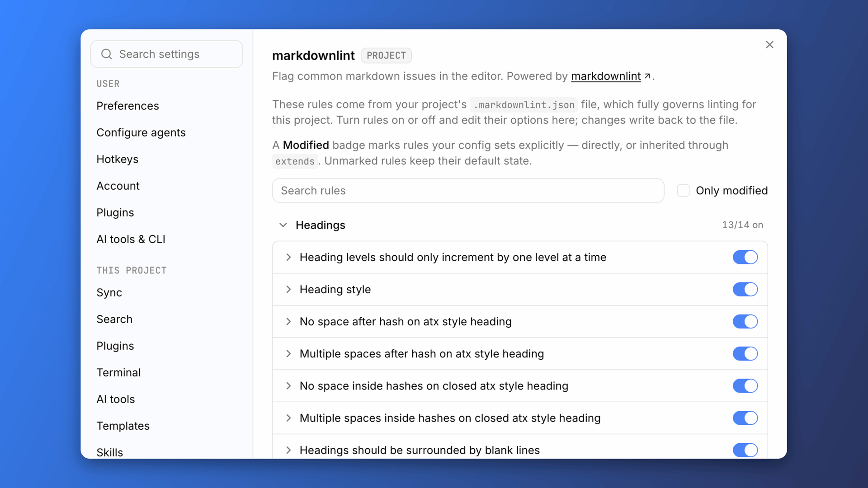
Task: Expand the Heading style rule
Action: pos(288,290)
